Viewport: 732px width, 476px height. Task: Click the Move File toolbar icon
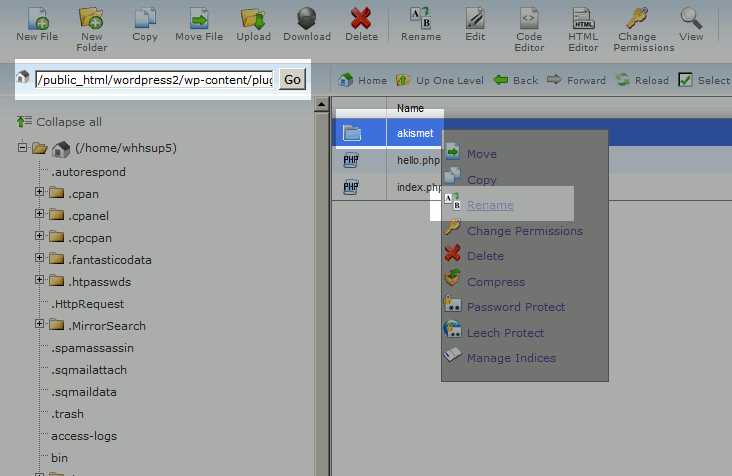coord(199,18)
